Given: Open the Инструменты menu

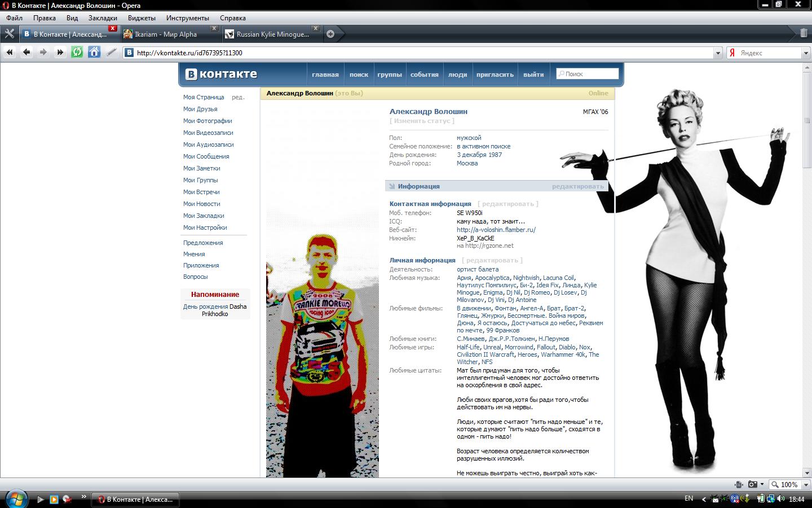Looking at the screenshot, I should [x=188, y=18].
